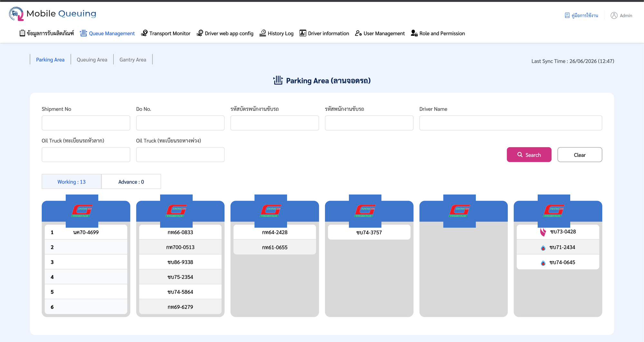
Task: Select truck กท700-0513
Action: coord(180,247)
